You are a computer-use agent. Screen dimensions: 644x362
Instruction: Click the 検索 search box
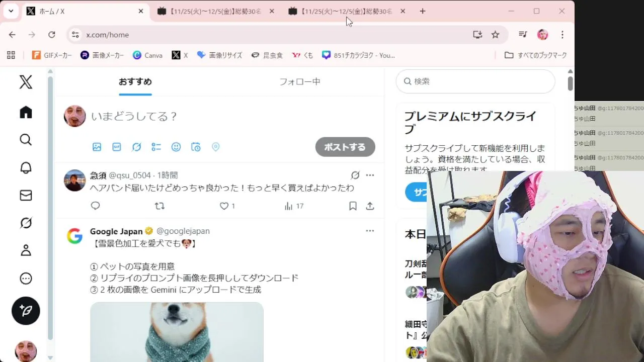tap(475, 81)
